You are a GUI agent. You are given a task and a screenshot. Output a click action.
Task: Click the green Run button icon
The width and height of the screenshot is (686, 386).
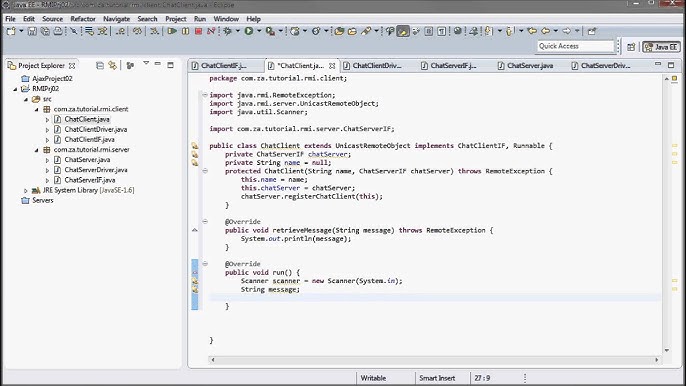tap(249, 31)
